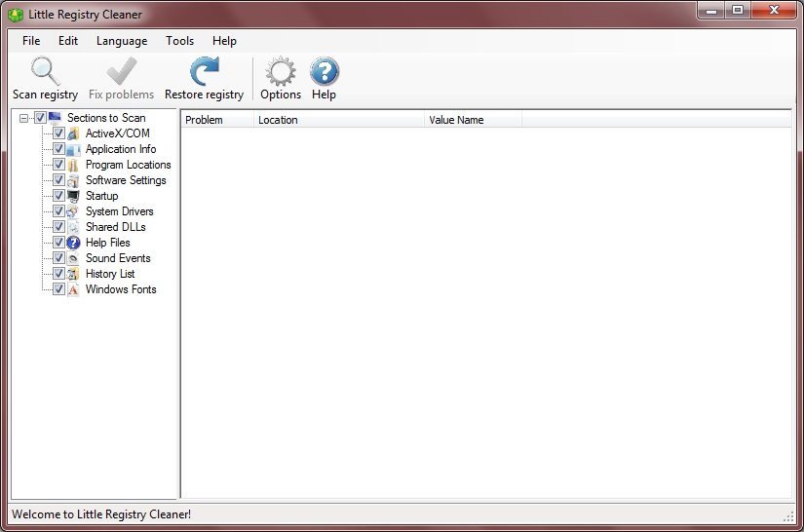Toggle the Program Locations checkbox
The height and width of the screenshot is (532, 804).
[x=58, y=165]
